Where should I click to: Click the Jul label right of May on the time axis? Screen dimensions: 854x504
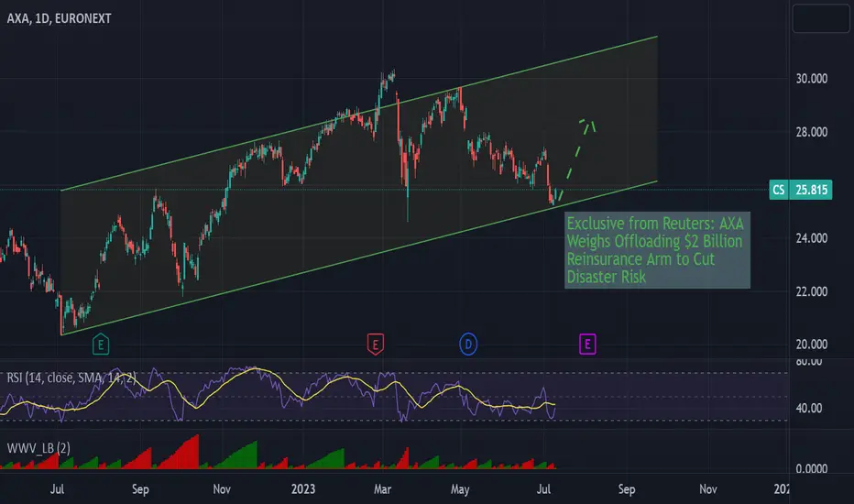(x=543, y=489)
